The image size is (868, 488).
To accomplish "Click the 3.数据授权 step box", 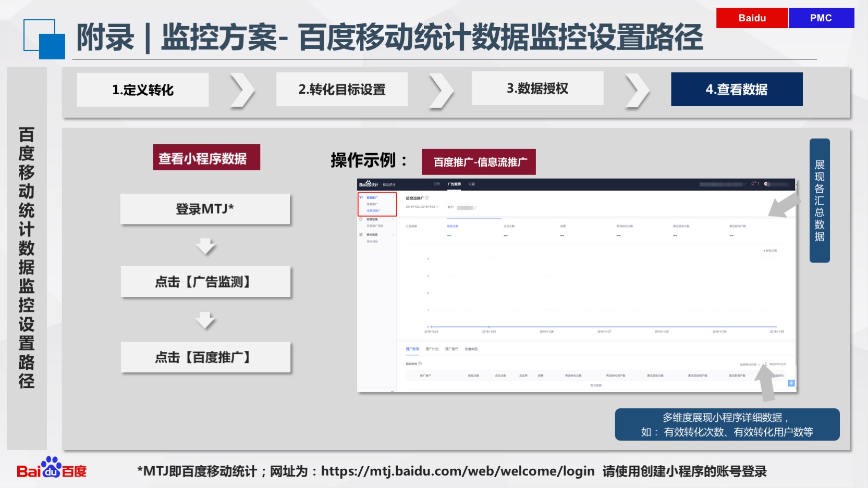I will (537, 88).
